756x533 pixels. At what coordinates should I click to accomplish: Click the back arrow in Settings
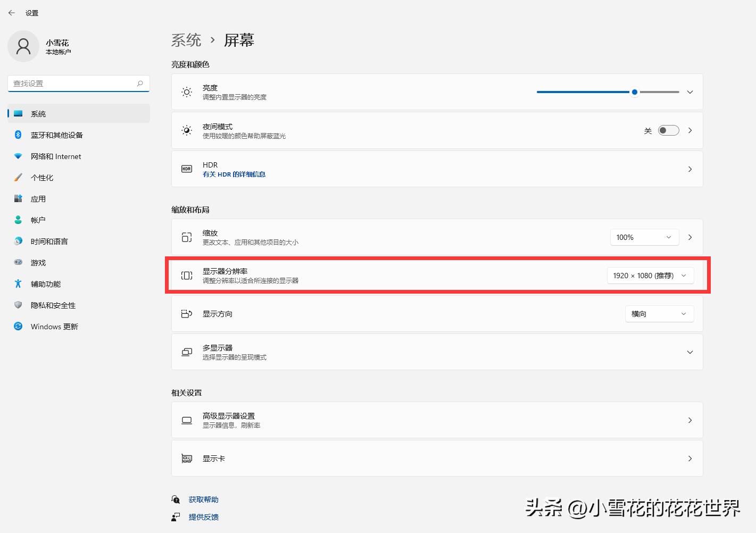click(x=12, y=13)
